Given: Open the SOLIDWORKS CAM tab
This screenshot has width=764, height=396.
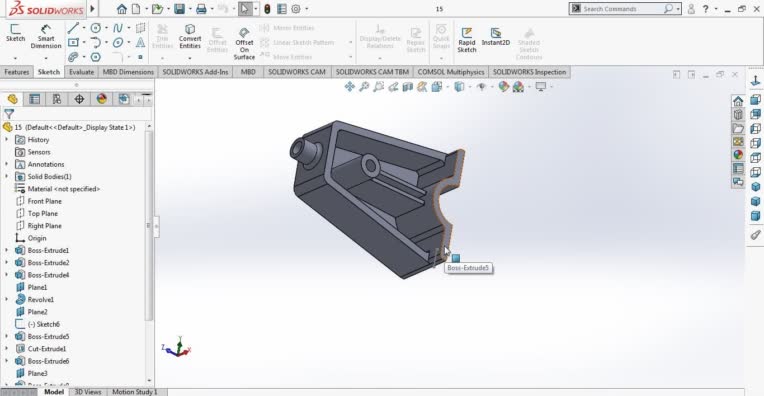Looking at the screenshot, I should [297, 72].
